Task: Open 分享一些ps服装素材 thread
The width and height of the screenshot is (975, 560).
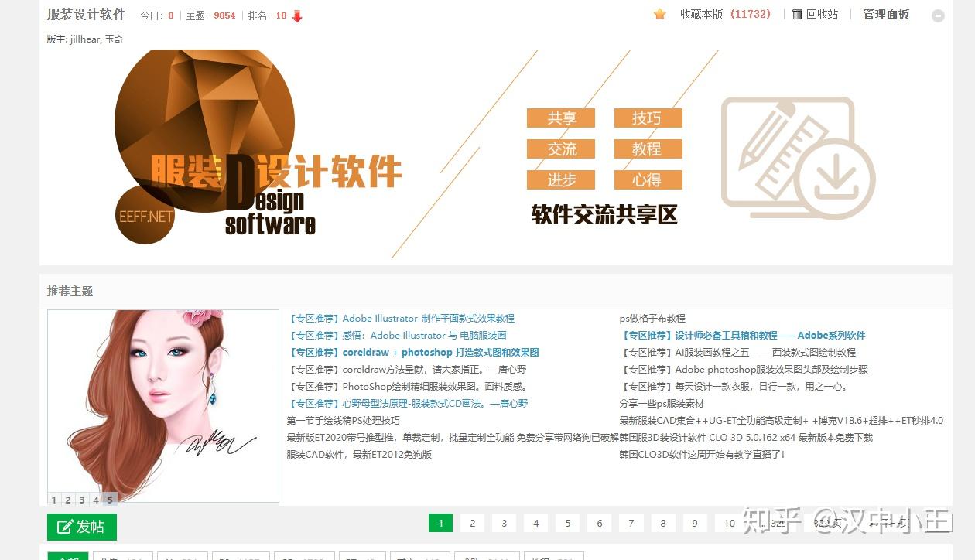Action: 662,403
